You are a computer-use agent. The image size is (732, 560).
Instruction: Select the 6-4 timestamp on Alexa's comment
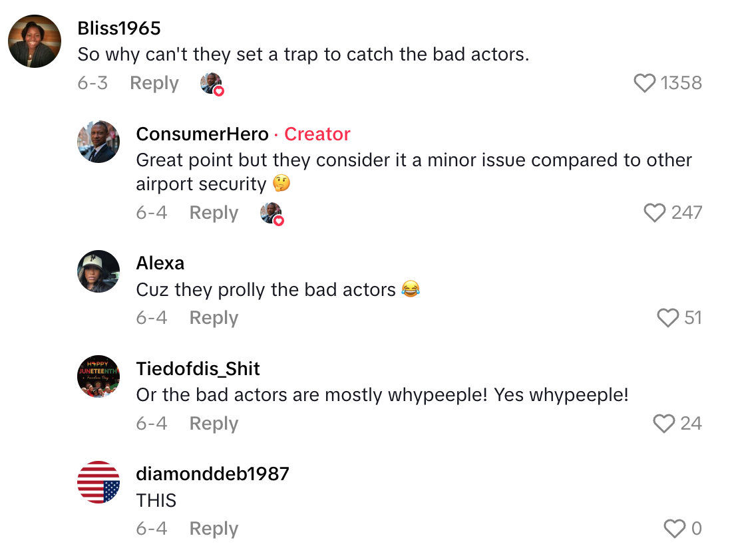coord(151,317)
